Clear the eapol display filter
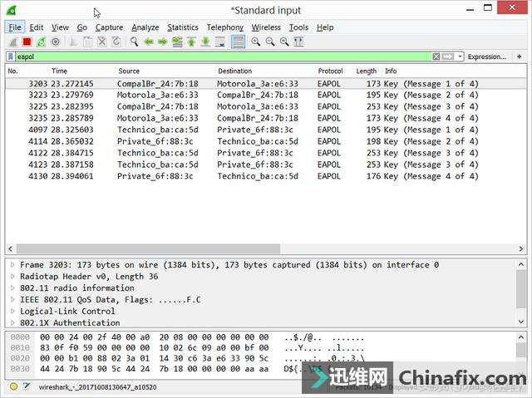Image resolution: width=532 pixels, height=398 pixels. tap(436, 57)
